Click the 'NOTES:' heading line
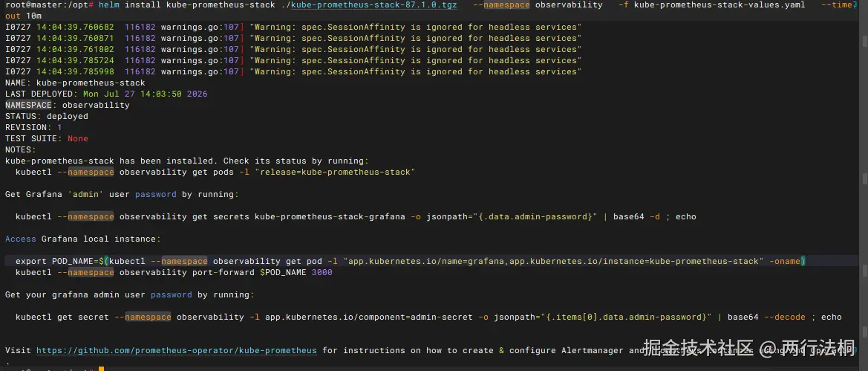Screen dimensions: 868x371 coord(21,149)
